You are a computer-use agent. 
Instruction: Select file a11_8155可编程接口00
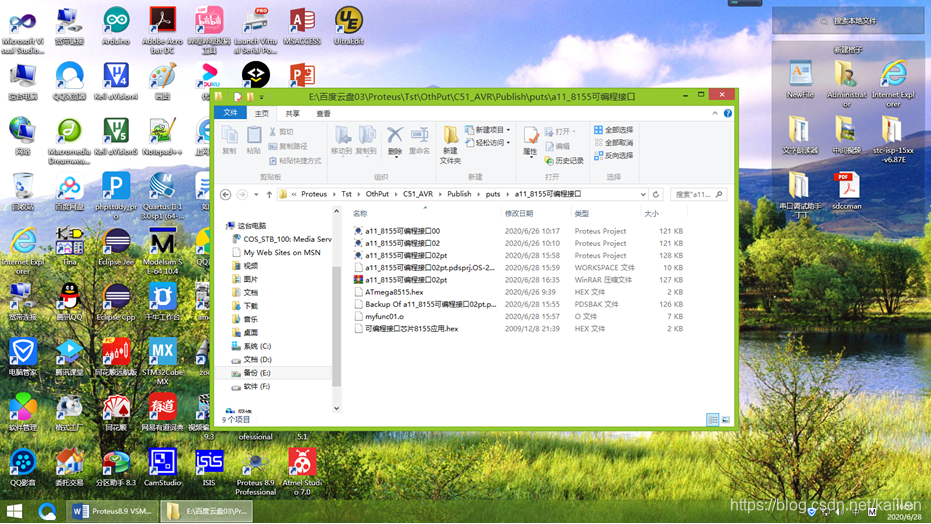(x=402, y=231)
